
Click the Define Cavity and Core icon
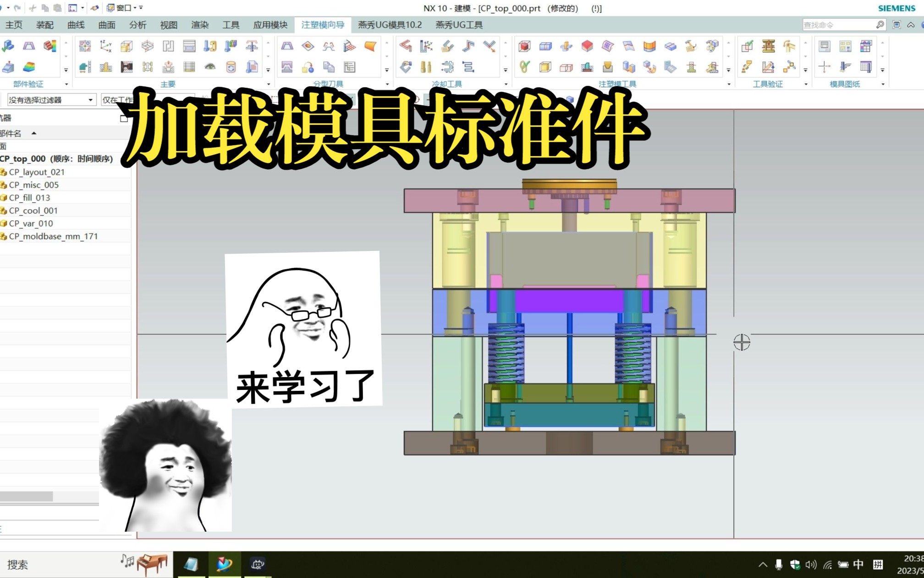[287, 67]
